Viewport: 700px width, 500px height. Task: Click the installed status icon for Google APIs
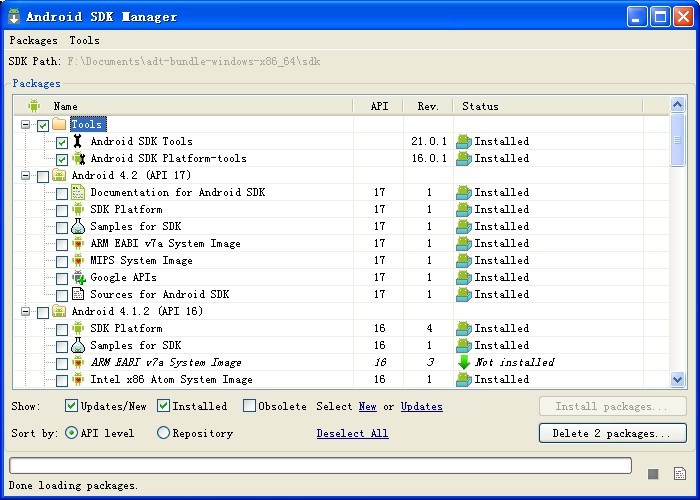(463, 278)
